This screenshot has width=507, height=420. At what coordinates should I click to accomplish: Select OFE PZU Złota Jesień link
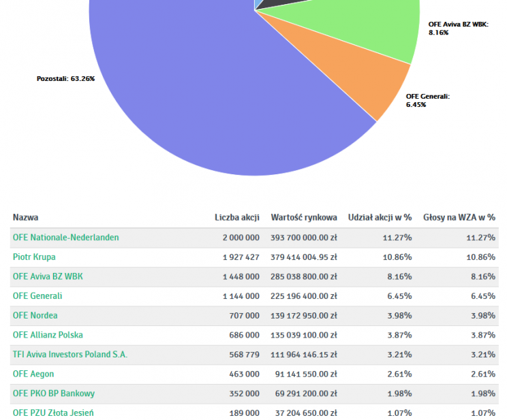pyautogui.click(x=53, y=413)
